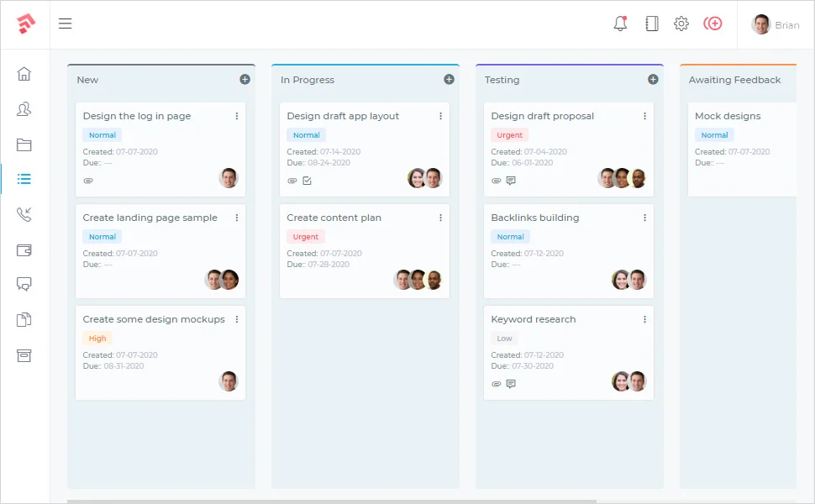This screenshot has width=815, height=504.
Task: Select the Calls icon in the sidebar
Action: pos(24,214)
